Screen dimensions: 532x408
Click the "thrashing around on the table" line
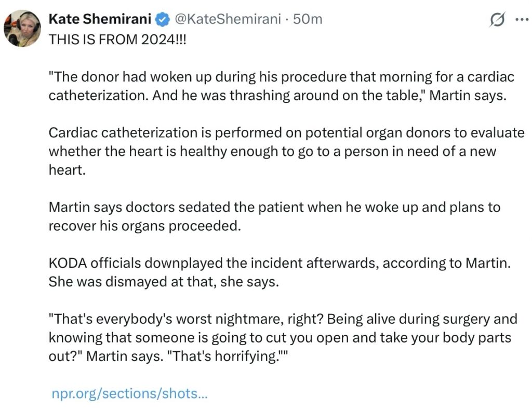click(x=277, y=96)
